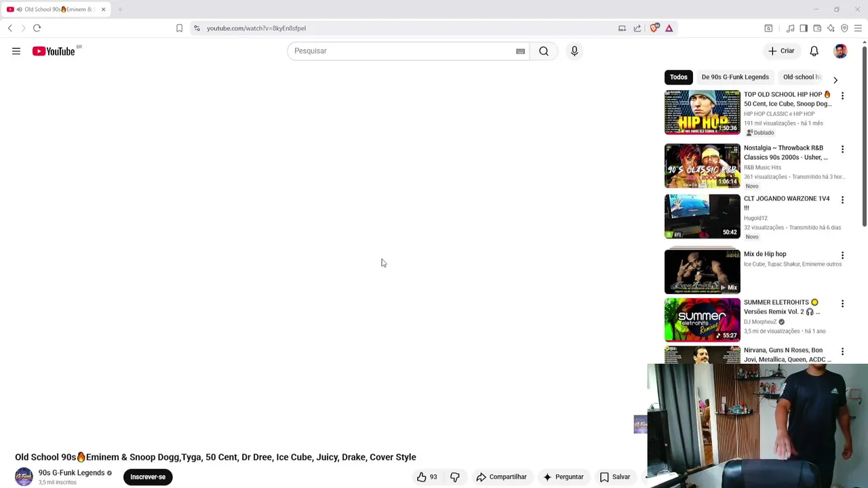The width and height of the screenshot is (868, 488).
Task: Open options for SUMMER ELETROHITS video
Action: 842,304
